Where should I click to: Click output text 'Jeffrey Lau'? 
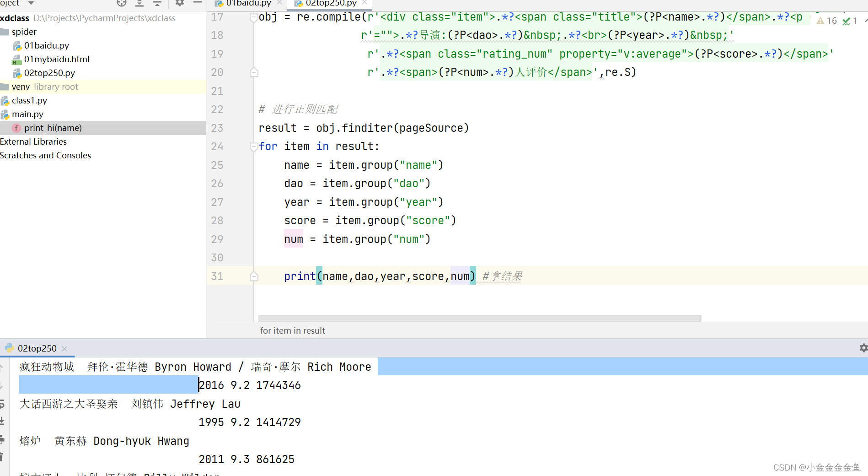point(205,404)
